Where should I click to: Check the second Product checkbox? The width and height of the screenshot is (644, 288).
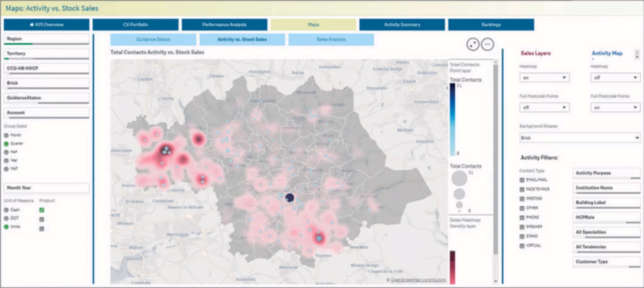[x=42, y=219]
